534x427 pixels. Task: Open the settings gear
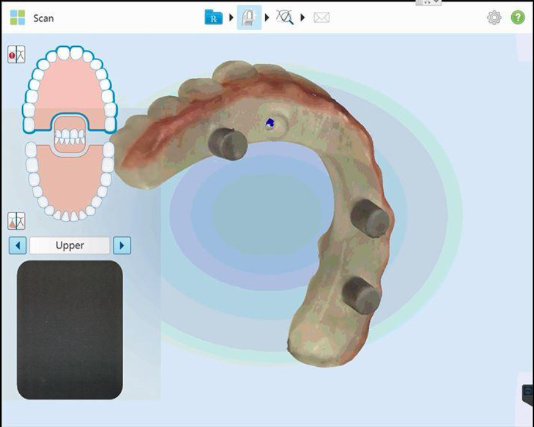click(494, 17)
